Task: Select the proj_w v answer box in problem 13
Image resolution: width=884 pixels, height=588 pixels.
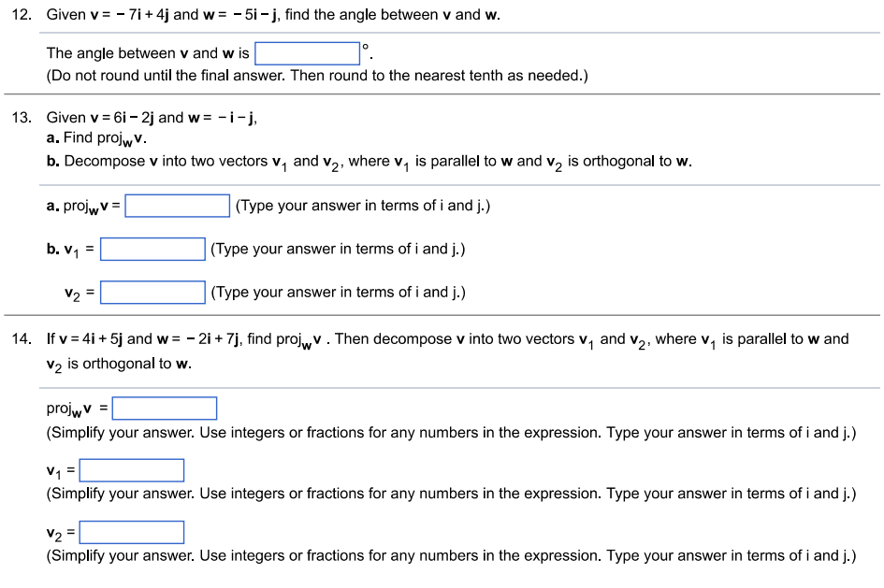Action: pyautogui.click(x=179, y=204)
